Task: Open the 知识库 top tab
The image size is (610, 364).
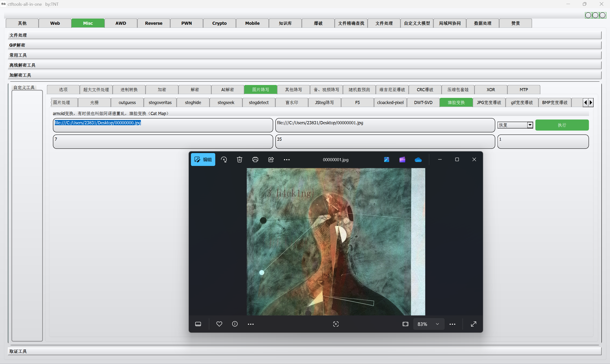Action: click(285, 23)
